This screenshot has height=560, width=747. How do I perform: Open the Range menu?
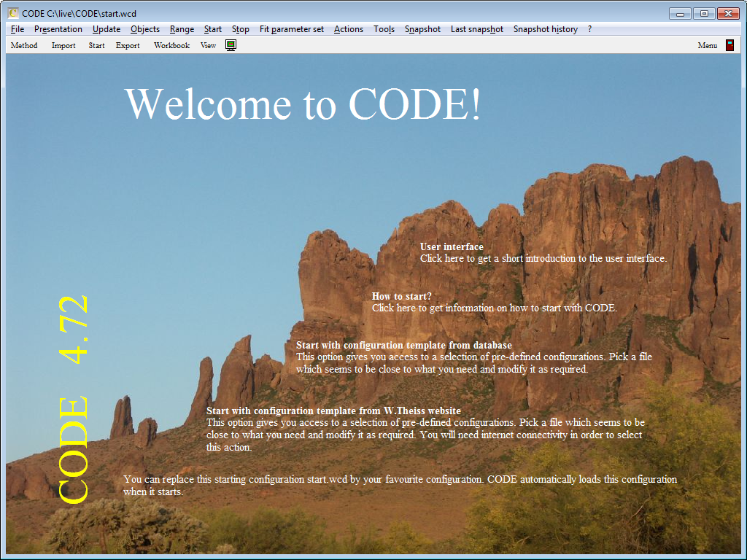pos(181,29)
